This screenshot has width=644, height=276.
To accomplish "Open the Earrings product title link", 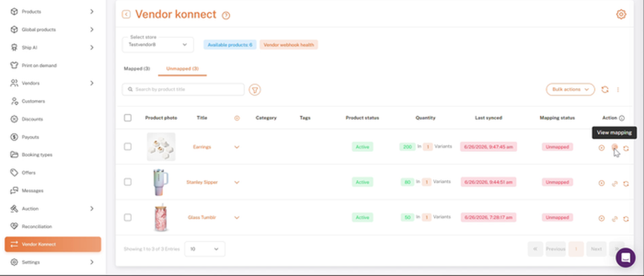I will [x=202, y=147].
